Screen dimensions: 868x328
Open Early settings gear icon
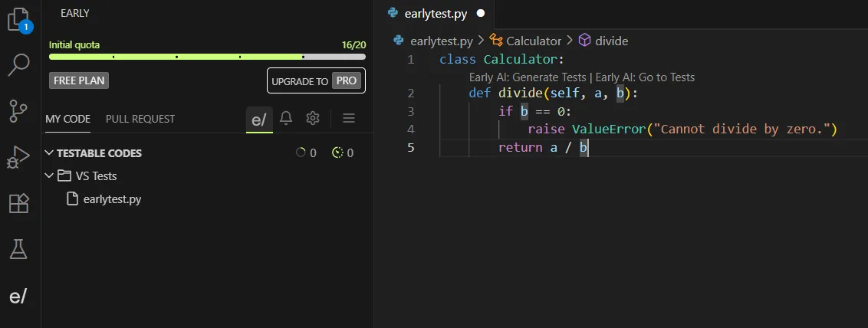pos(313,118)
